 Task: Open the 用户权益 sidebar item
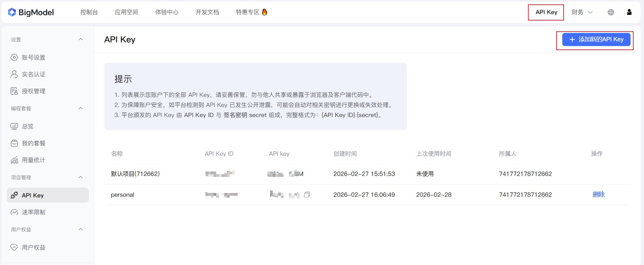(x=34, y=248)
